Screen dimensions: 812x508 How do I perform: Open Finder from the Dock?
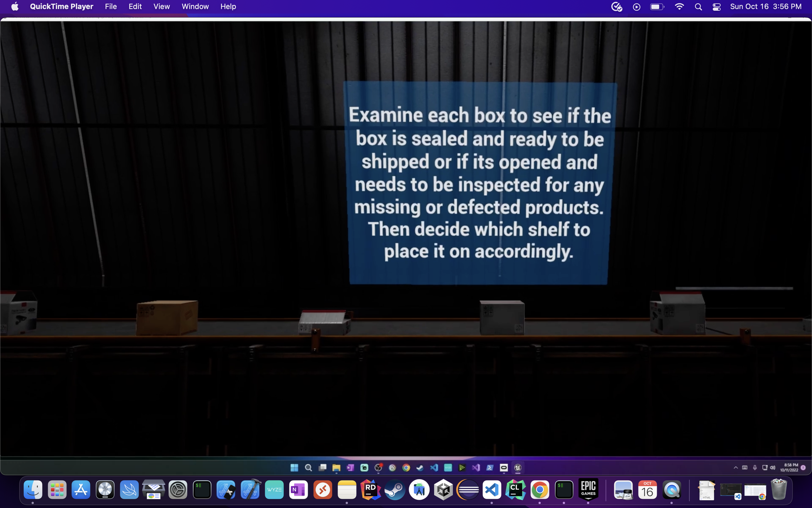tap(33, 490)
